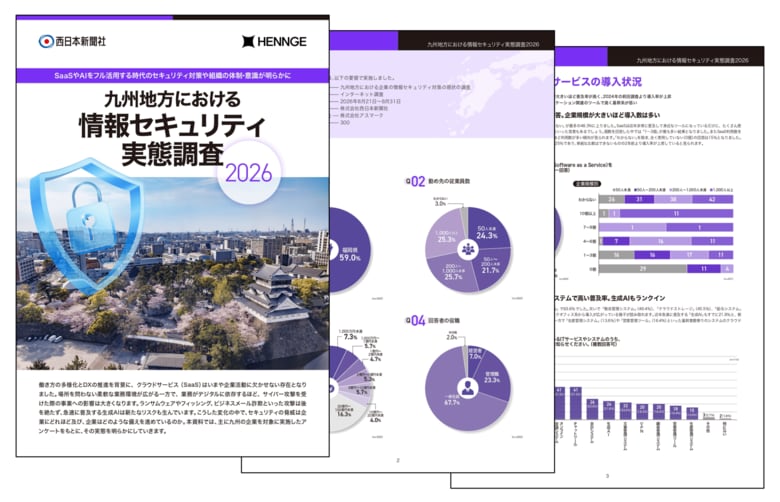The image size is (780, 502).
Task: Click the Q04 question heading
Action: click(x=433, y=320)
